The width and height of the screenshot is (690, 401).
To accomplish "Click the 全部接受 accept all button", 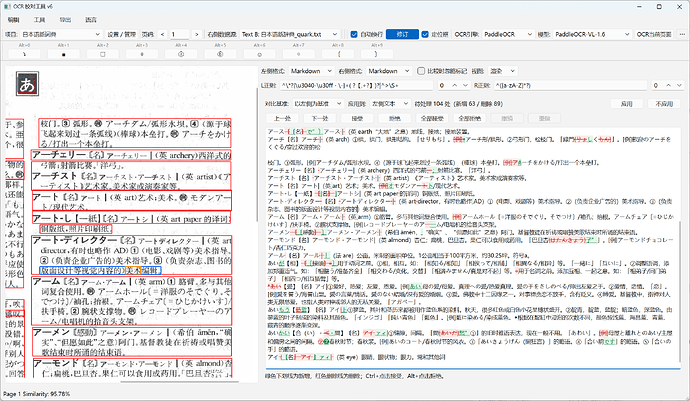I will [432, 118].
